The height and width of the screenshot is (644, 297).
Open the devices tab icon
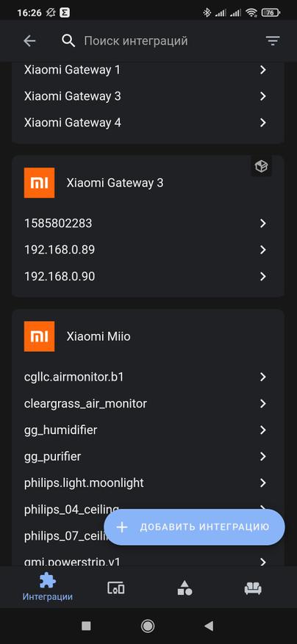pyautogui.click(x=116, y=588)
